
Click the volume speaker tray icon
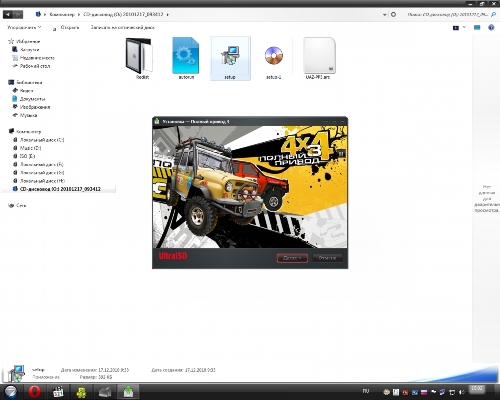point(462,392)
